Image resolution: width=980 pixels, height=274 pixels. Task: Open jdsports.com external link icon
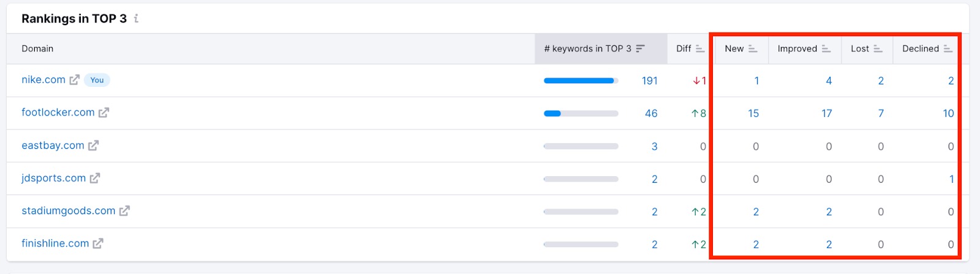[95, 178]
